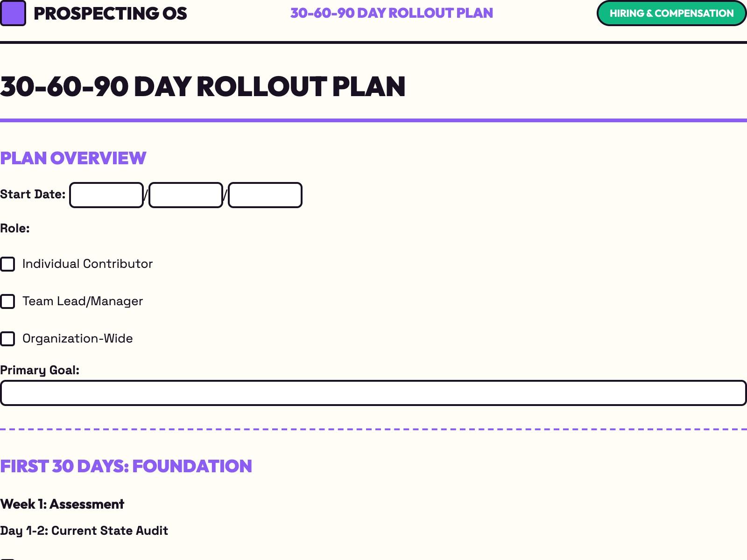Click the PROSPECTING OS brand name
Viewport: 747px width, 560px height.
[110, 14]
